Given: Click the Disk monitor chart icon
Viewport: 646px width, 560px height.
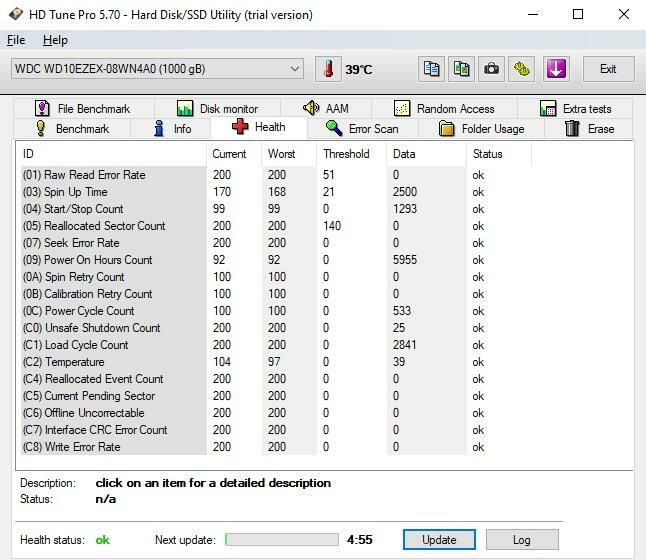Looking at the screenshot, I should point(185,108).
